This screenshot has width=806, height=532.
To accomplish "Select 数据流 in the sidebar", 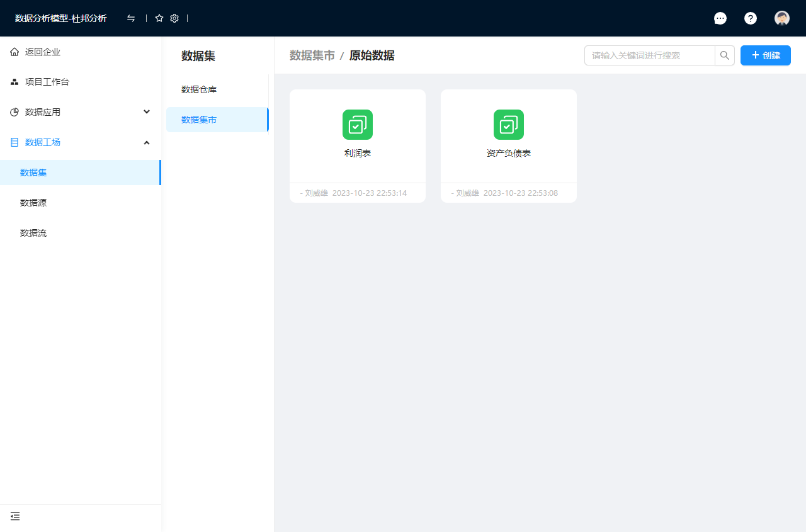I will (33, 233).
